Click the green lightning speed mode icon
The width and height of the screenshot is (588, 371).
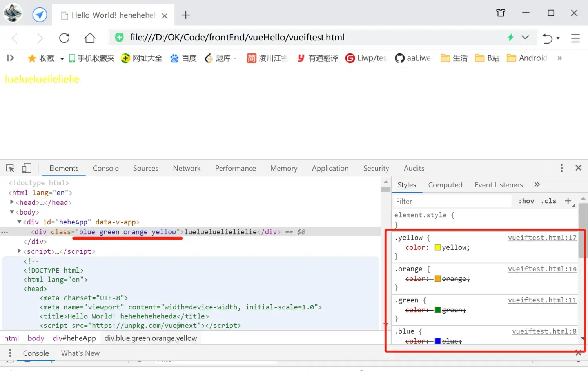tap(510, 37)
